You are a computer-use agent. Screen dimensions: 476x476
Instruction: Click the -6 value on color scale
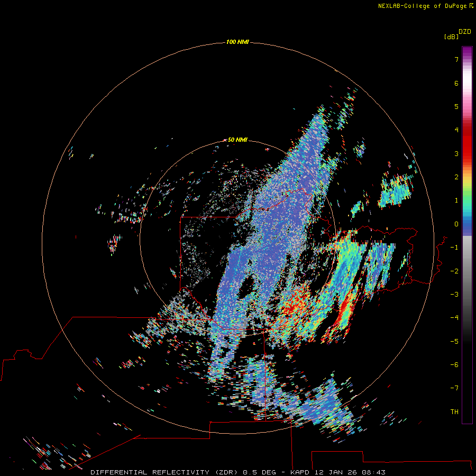pos(454,365)
